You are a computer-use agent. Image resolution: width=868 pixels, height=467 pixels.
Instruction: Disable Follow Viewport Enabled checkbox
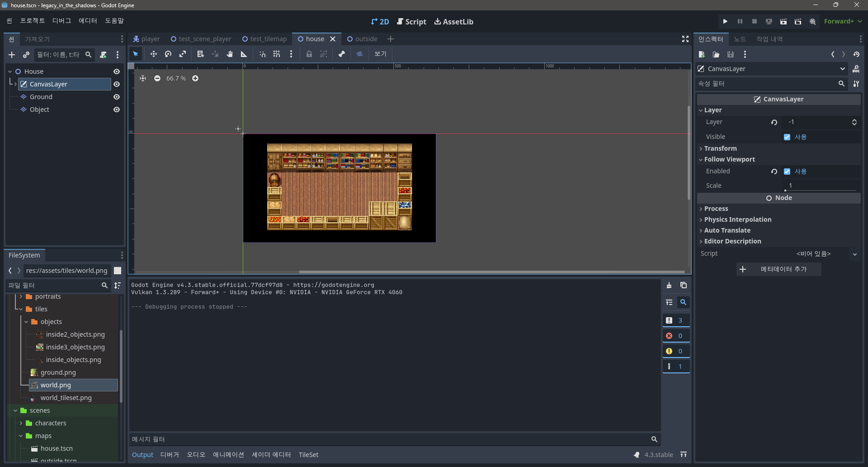787,172
